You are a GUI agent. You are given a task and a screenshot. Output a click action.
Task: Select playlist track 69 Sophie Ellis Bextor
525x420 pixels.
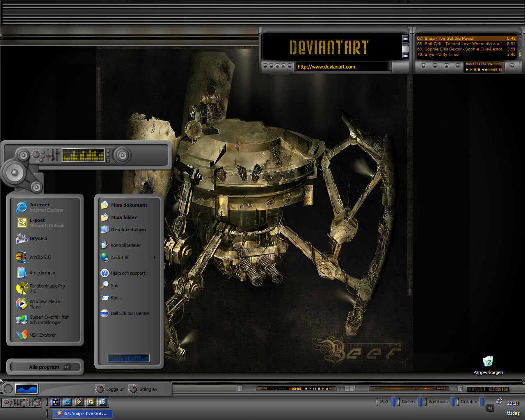[466, 49]
